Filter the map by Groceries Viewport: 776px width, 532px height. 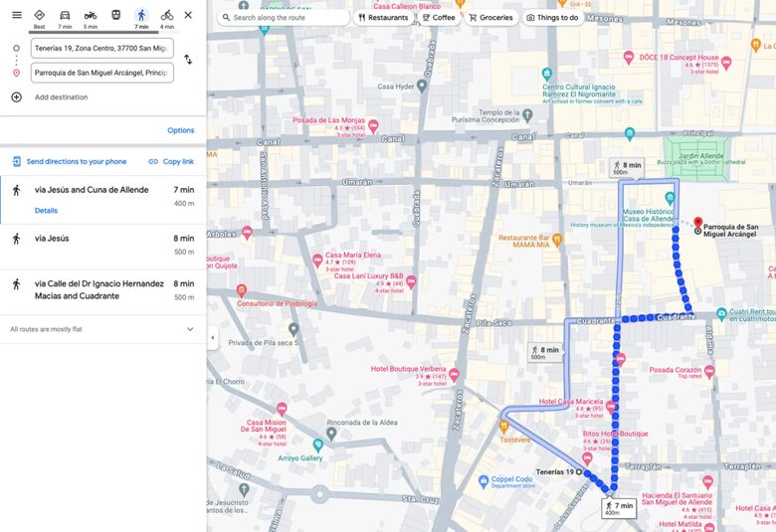pyautogui.click(x=490, y=17)
